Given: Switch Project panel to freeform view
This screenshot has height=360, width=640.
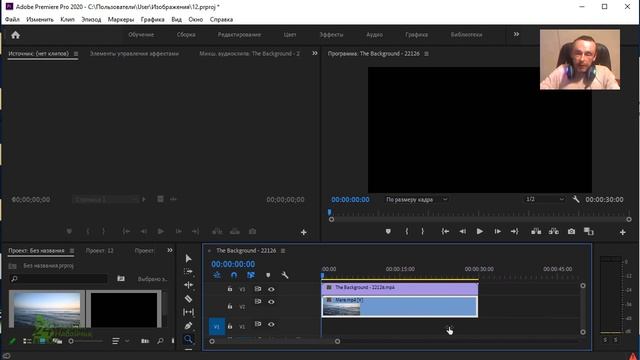Looking at the screenshot, I should tap(57, 341).
